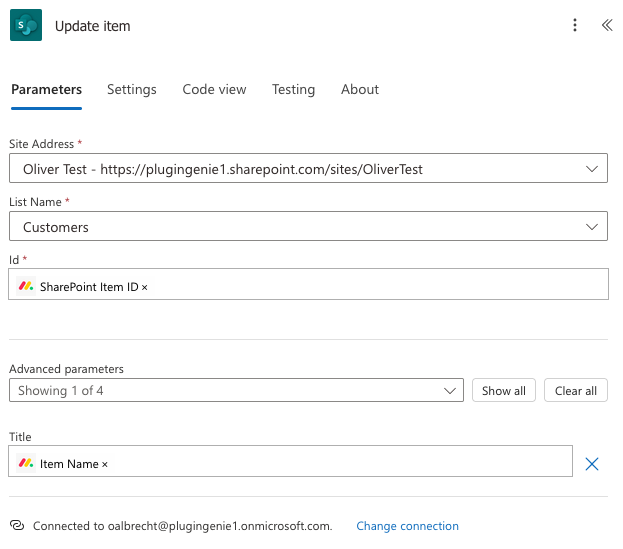This screenshot has width=623, height=549.
Task: Click the connection link icon
Action: 17,525
